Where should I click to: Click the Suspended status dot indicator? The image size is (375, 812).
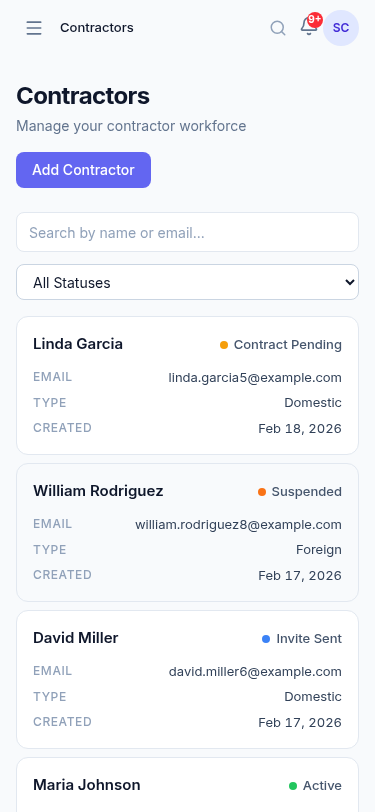pyautogui.click(x=262, y=492)
